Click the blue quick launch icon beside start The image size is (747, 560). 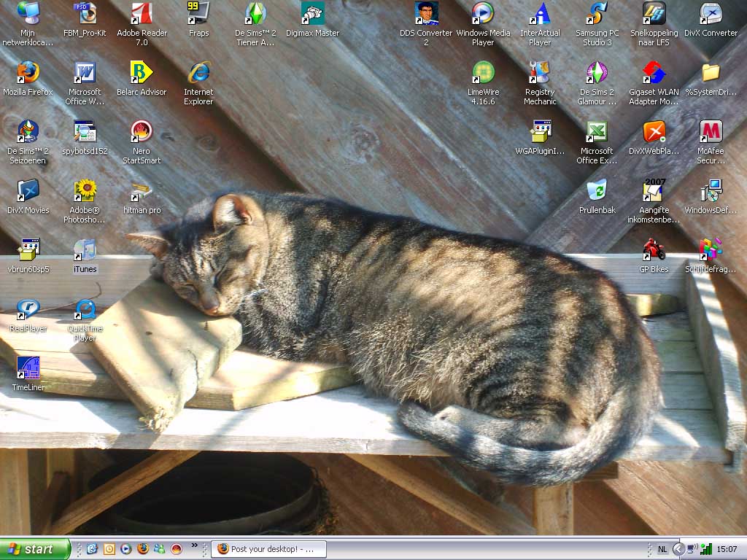[91, 549]
